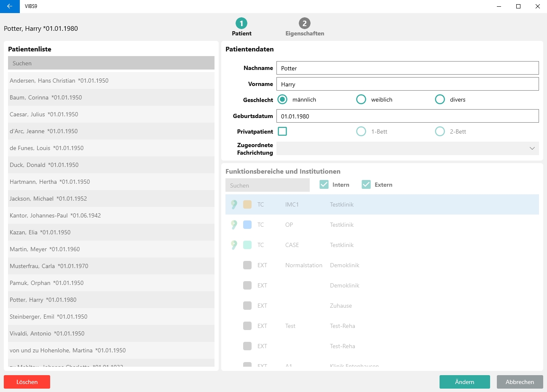Select patient Vivaldi, Antonio

pos(111,333)
